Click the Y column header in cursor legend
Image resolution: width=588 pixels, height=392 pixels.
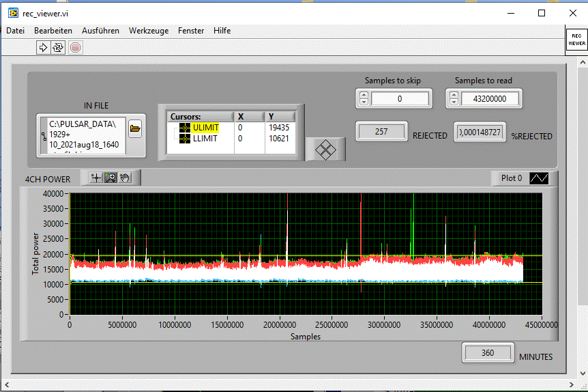click(x=280, y=117)
